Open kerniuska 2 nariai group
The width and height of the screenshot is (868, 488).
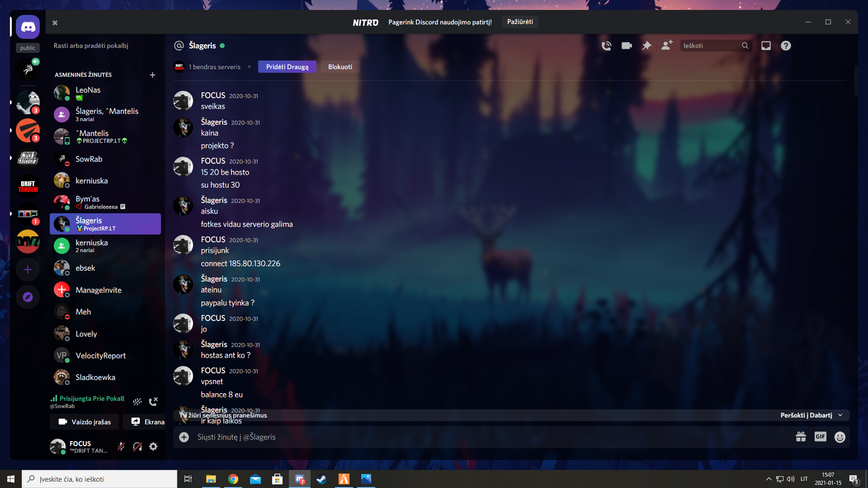[x=105, y=246]
